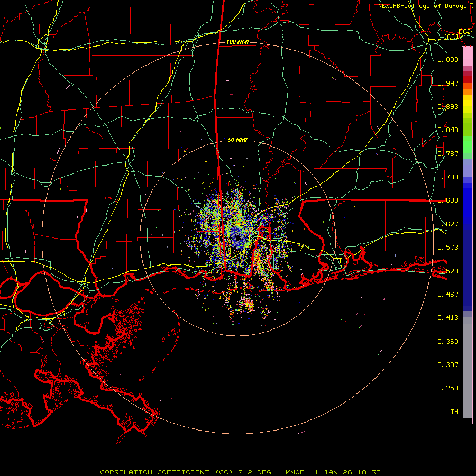Select the red segment of the color bar
This screenshot has width=476, height=476.
pyautogui.click(x=467, y=79)
